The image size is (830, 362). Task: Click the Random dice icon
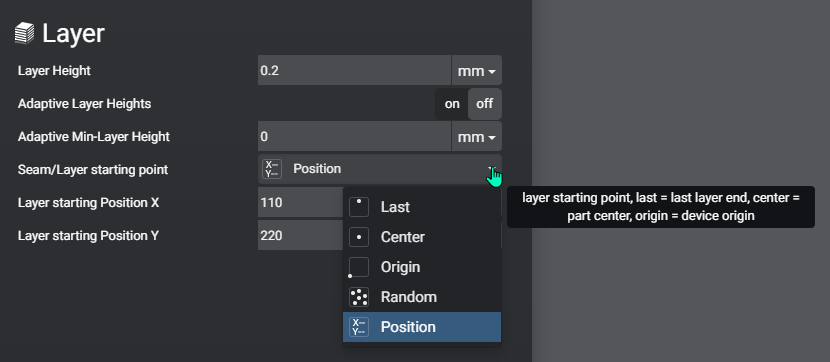359,297
